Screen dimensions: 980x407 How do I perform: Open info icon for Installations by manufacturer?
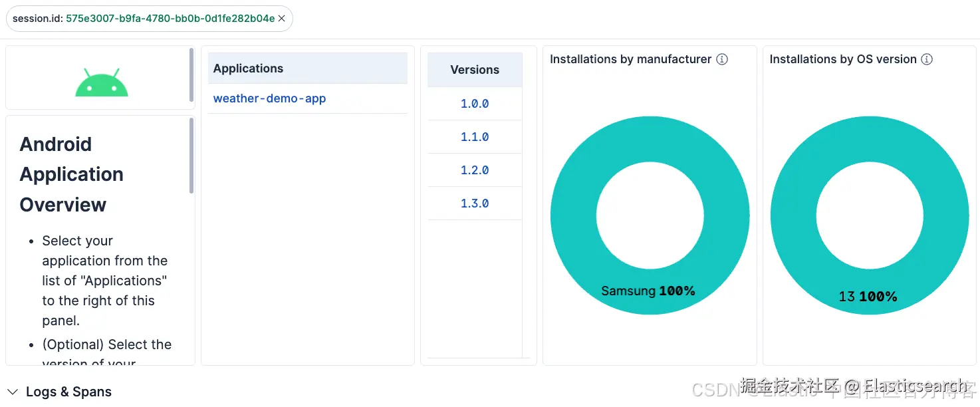tap(722, 59)
